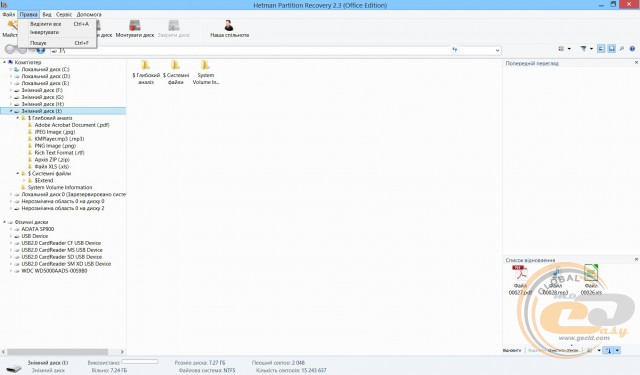Click the refresh arrows in address bar
The height and width of the screenshot is (375, 640).
(455, 50)
